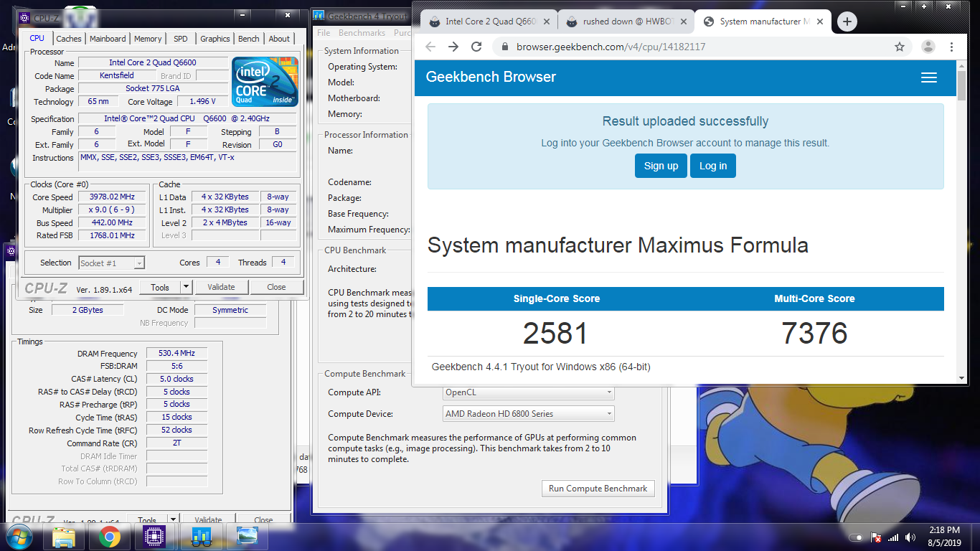Click the Close button in front CPU-Z

276,287
